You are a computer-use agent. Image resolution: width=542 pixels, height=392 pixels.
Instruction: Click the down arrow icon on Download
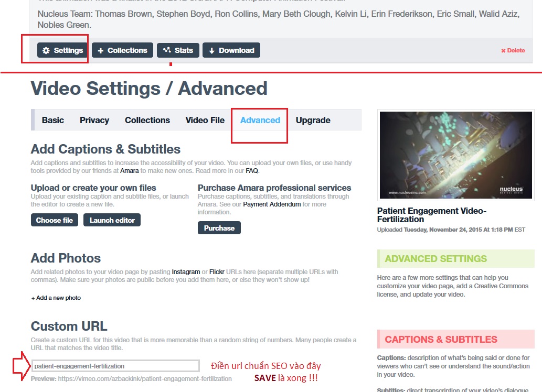pyautogui.click(x=211, y=51)
